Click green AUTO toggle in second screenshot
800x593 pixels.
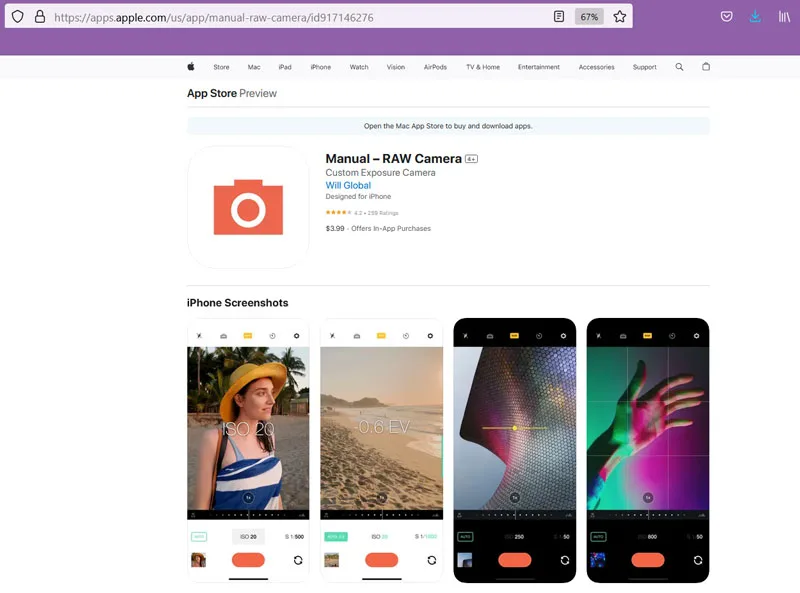(336, 537)
